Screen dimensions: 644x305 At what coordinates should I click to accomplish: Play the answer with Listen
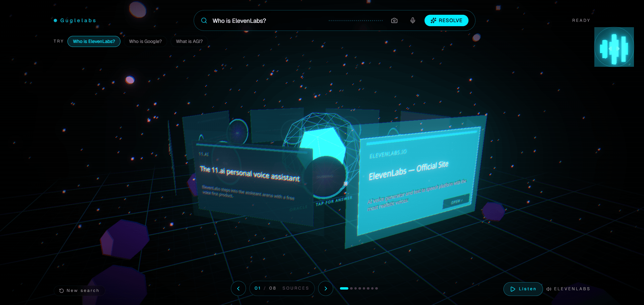pyautogui.click(x=523, y=289)
